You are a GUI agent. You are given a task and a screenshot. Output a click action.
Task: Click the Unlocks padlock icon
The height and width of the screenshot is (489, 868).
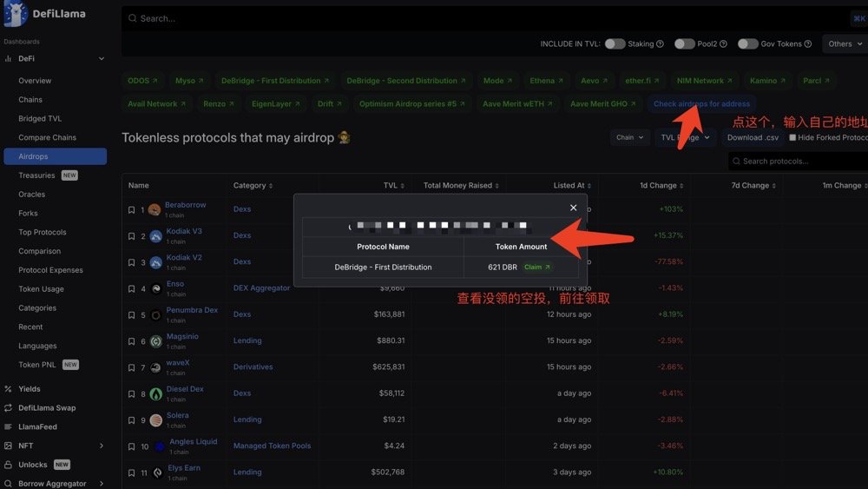[x=8, y=465]
